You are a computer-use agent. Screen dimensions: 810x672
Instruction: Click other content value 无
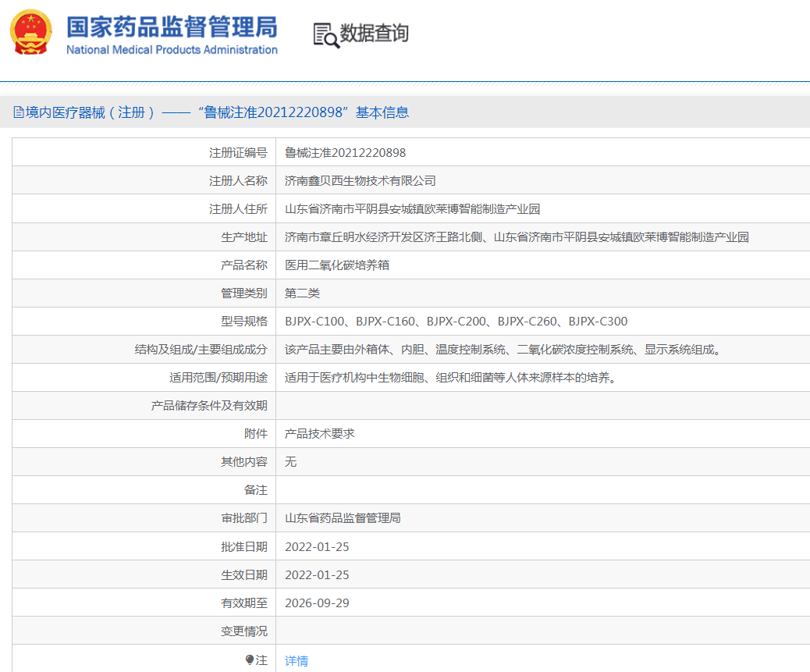coord(290,462)
